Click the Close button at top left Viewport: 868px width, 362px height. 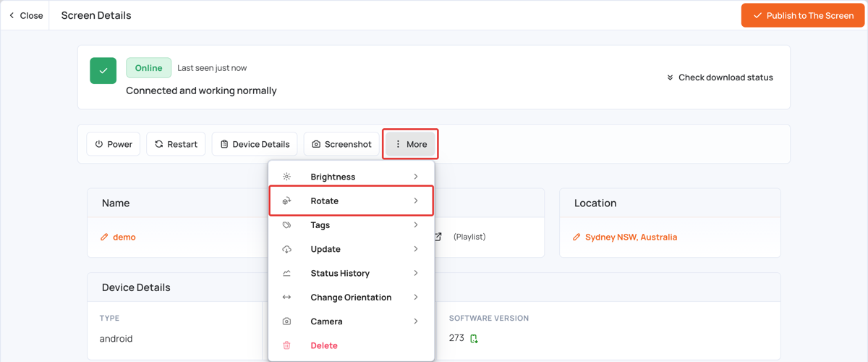coord(26,15)
